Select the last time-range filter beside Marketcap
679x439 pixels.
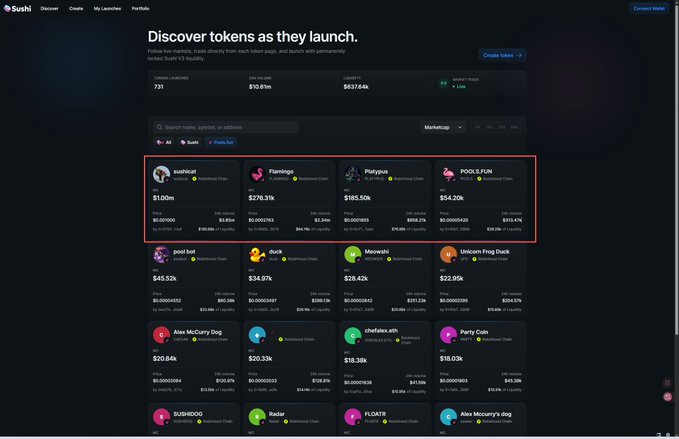point(514,127)
